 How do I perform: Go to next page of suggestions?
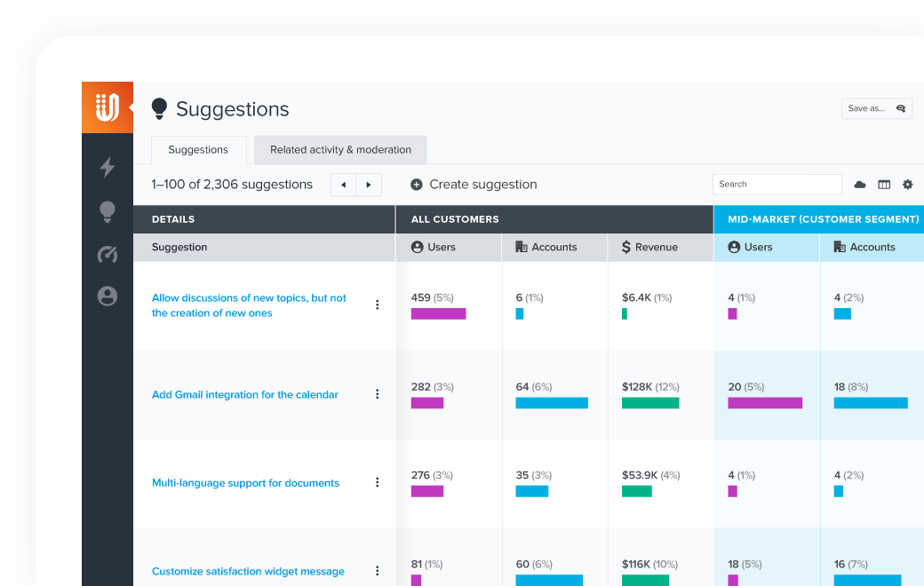coord(369,185)
